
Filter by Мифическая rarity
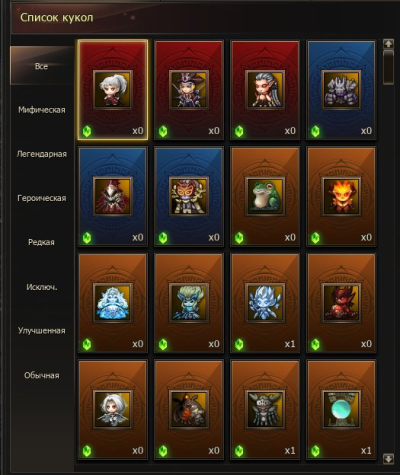pyautogui.click(x=42, y=110)
